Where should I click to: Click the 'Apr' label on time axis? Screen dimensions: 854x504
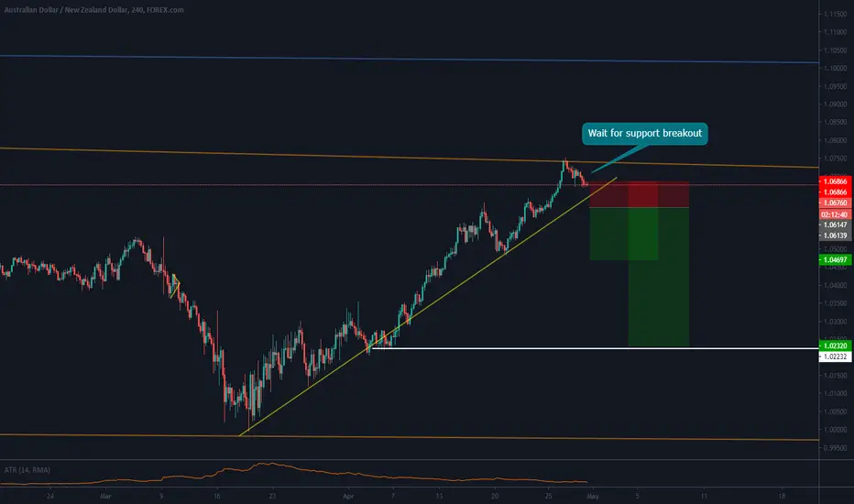click(348, 497)
